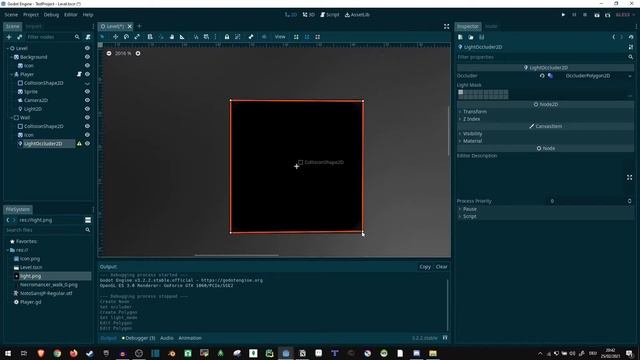Collapse the res:// folder in FileSystem
The height and width of the screenshot is (360, 640).
[x=8, y=250]
